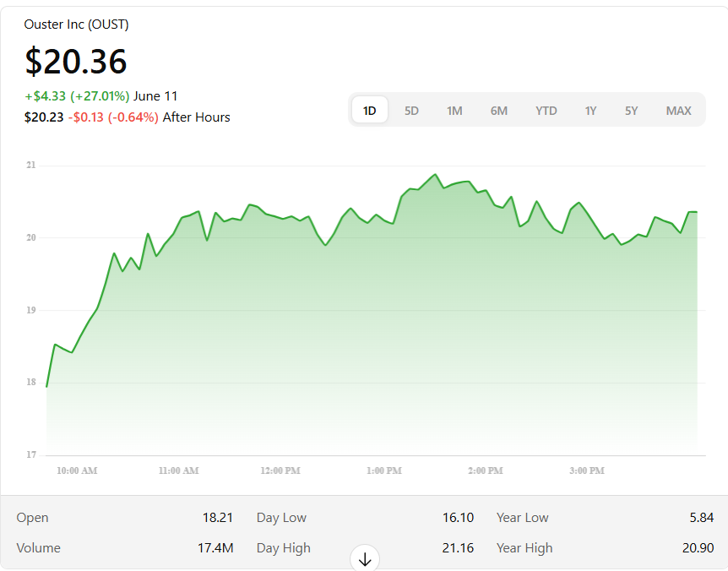Click the +$4.33 (+27.01%) daily change
This screenshot has width=728, height=571.
point(77,96)
